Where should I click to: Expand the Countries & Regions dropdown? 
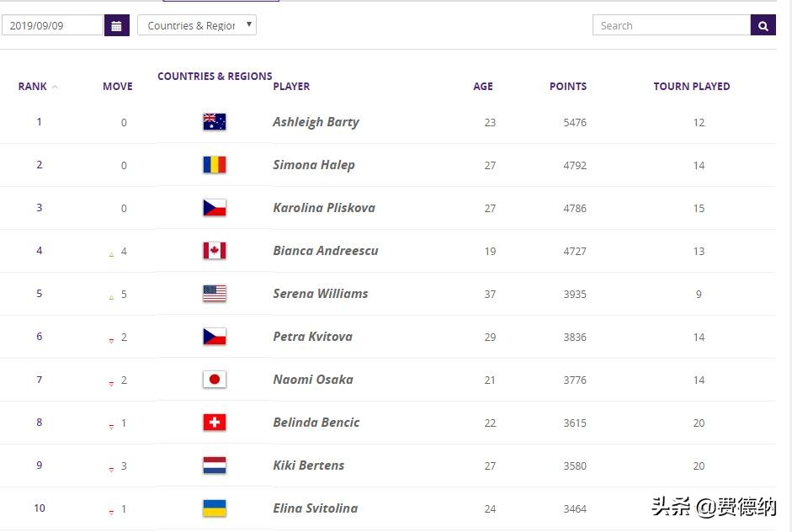pos(197,25)
